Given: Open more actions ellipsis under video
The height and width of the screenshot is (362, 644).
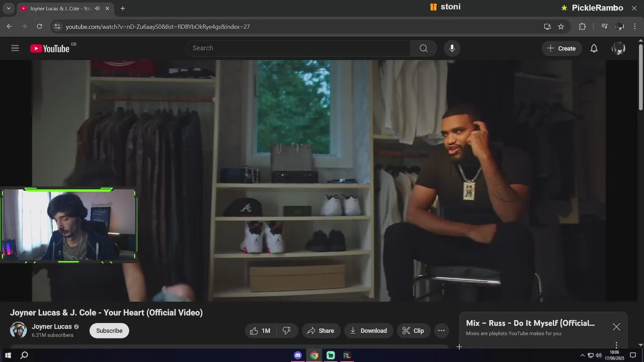Looking at the screenshot, I should pyautogui.click(x=441, y=331).
